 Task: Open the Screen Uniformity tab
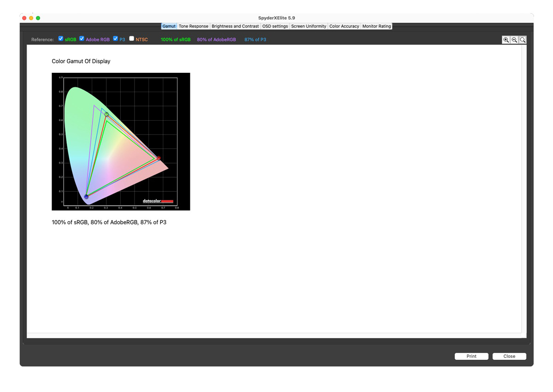click(x=309, y=26)
